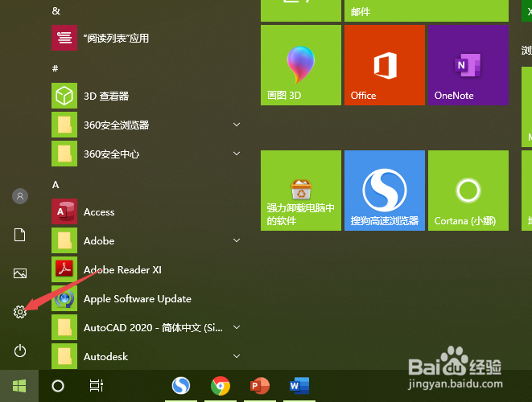
Task: Expand the 360安全中心 folder chevron
Action: tap(237, 154)
